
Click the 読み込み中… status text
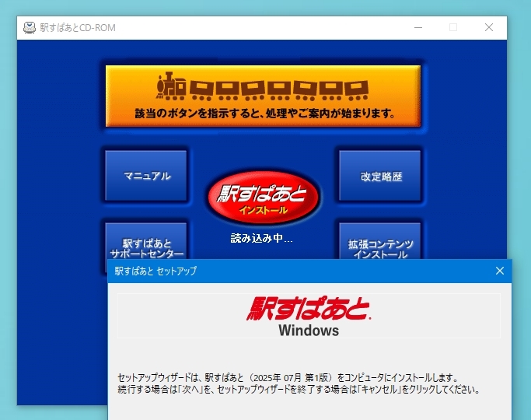261,239
